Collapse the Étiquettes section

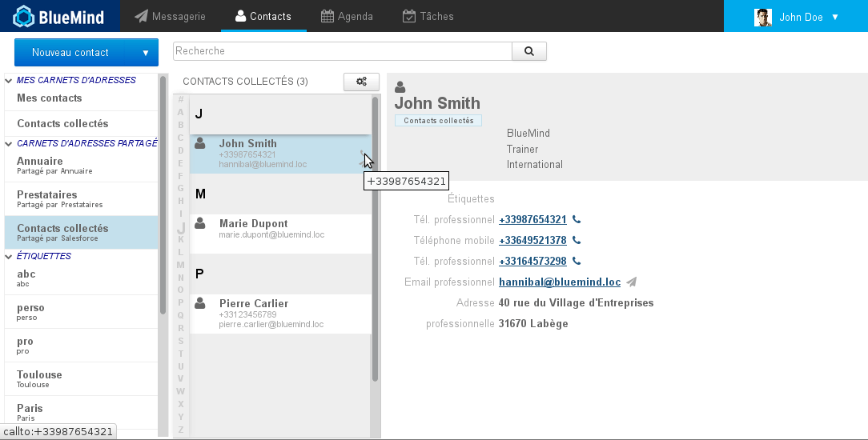[10, 256]
